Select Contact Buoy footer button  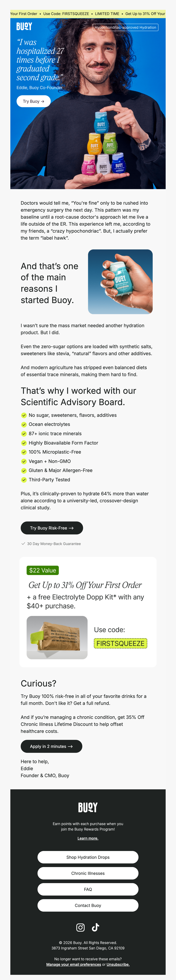click(88, 905)
